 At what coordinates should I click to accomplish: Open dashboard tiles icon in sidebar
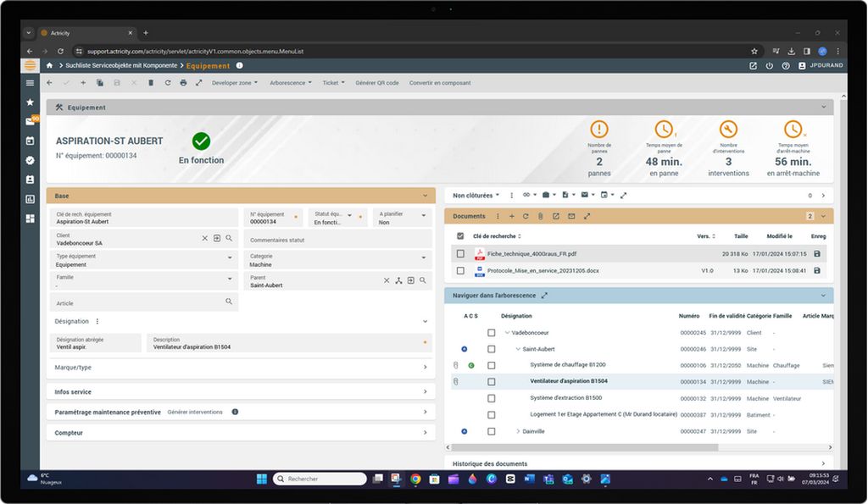pyautogui.click(x=30, y=219)
